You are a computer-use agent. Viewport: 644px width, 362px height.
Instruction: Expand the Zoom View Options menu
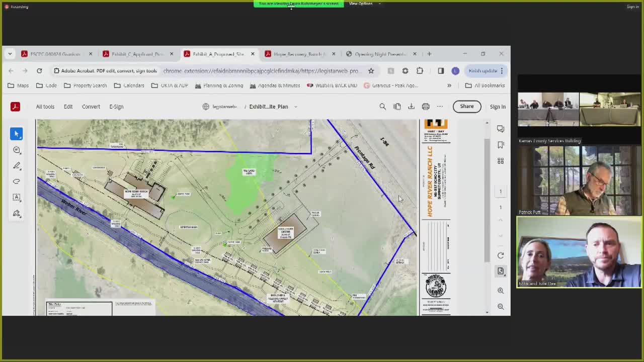pyautogui.click(x=364, y=4)
